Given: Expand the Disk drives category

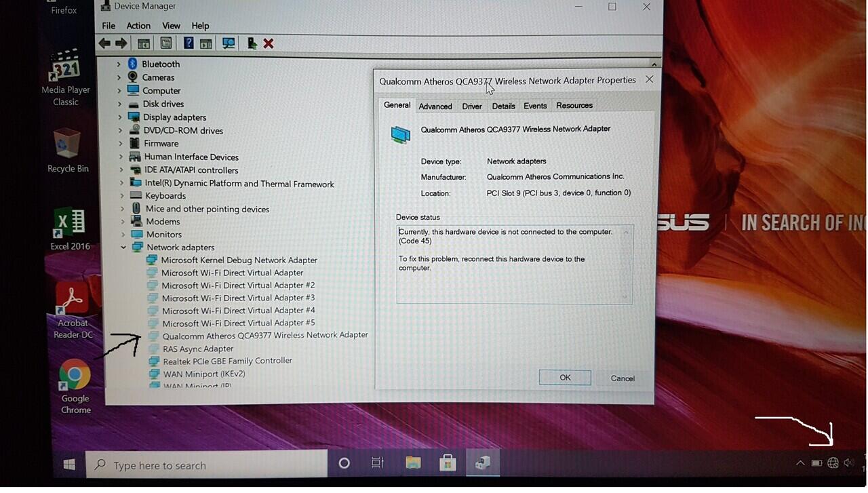Looking at the screenshot, I should coord(119,104).
